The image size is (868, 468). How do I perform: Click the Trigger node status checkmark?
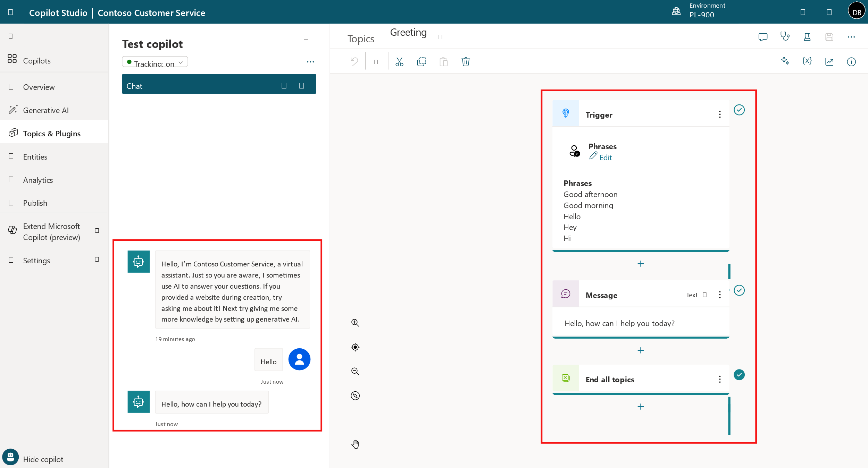point(739,110)
